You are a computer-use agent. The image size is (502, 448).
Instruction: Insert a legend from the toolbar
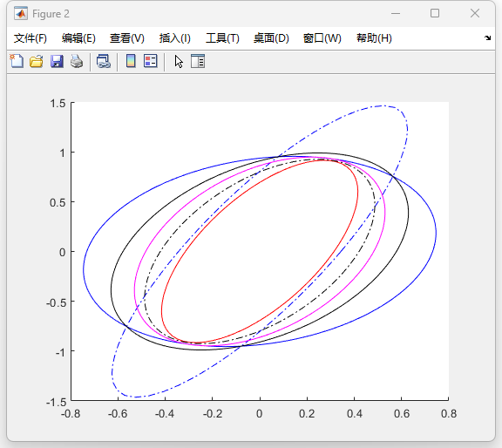[151, 61]
